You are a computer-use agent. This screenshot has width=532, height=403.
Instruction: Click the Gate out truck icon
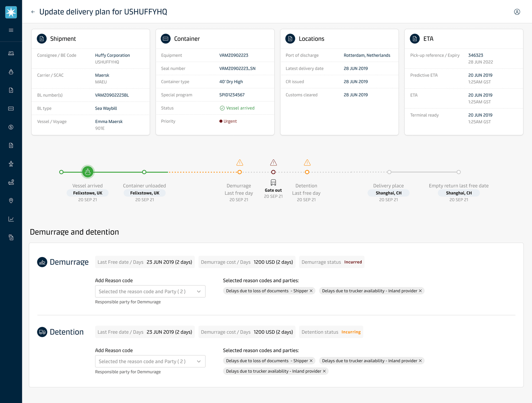[x=273, y=183]
